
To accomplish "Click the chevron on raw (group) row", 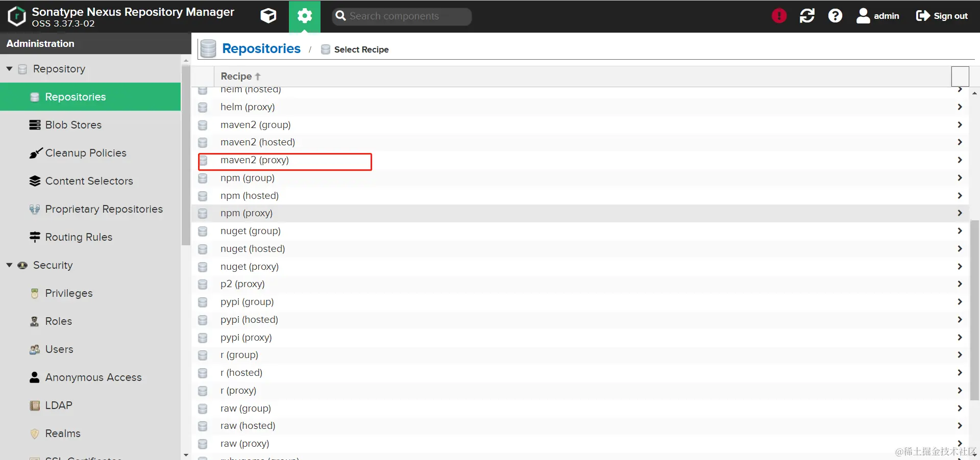I will coord(960,408).
